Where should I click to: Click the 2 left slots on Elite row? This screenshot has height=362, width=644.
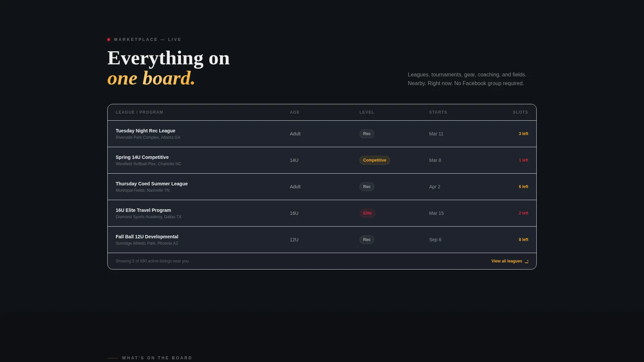[x=523, y=213]
